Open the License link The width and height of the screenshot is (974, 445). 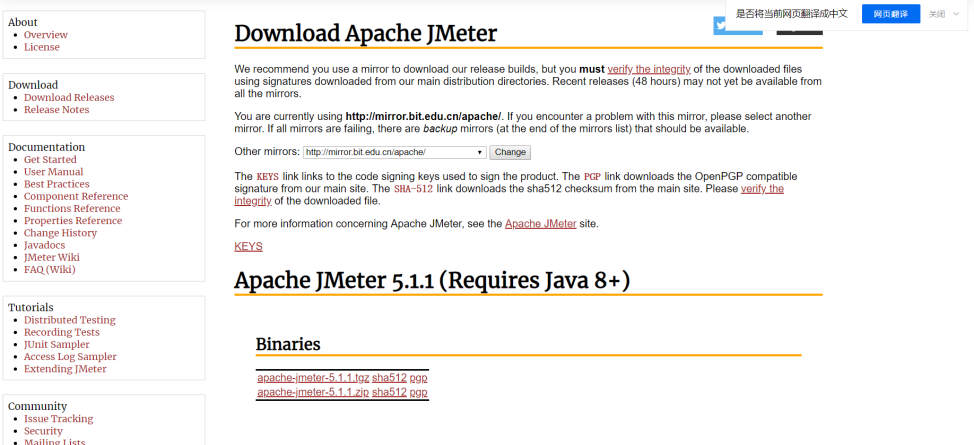tap(42, 47)
